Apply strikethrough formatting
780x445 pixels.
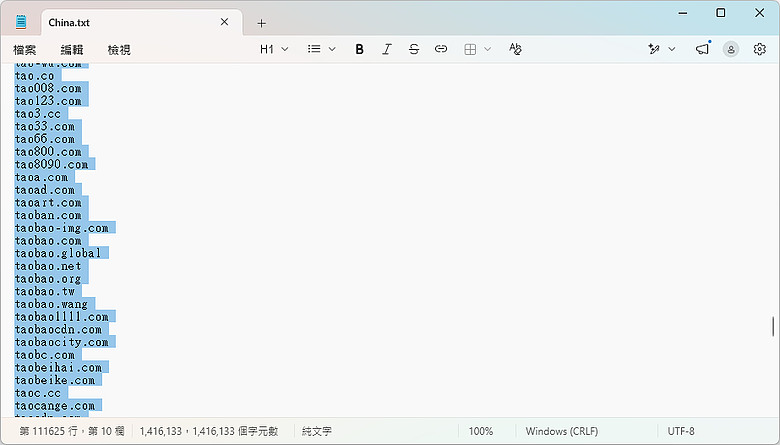coord(413,49)
